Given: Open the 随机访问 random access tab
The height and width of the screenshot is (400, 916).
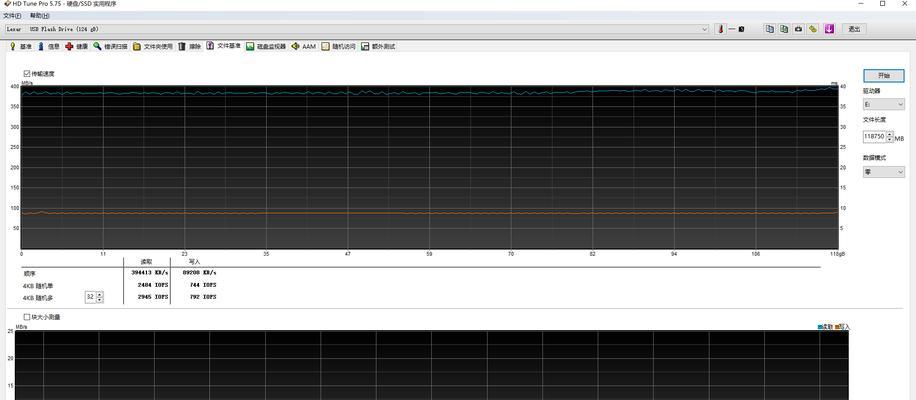Looking at the screenshot, I should [338, 46].
